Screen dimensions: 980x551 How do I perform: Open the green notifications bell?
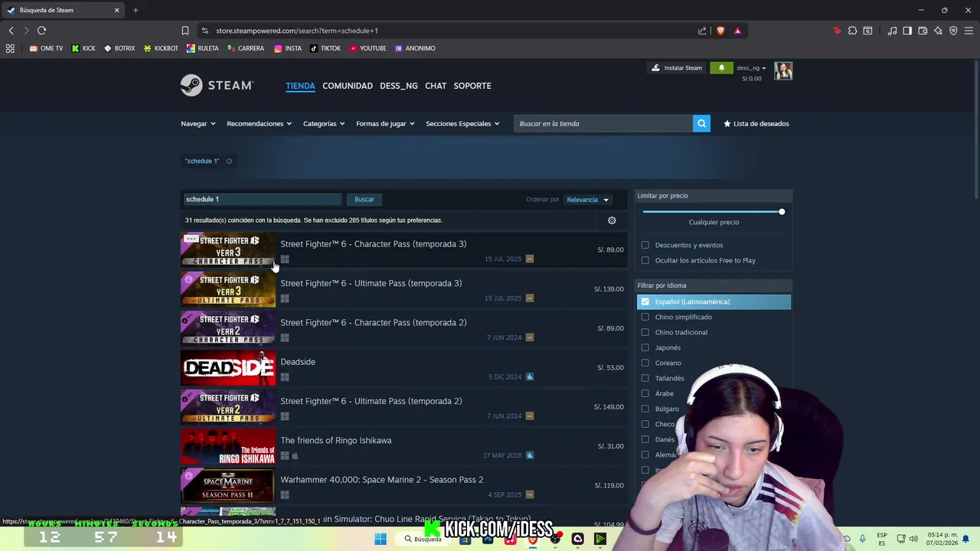point(721,68)
